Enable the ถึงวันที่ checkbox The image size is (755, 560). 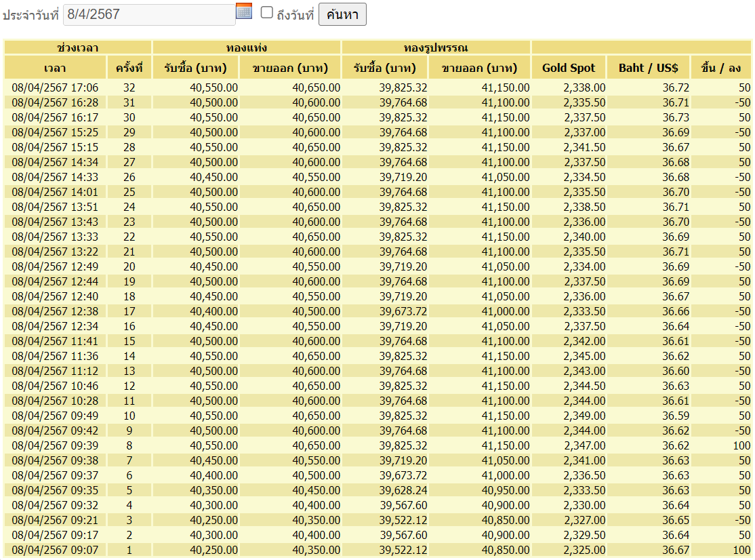point(267,12)
